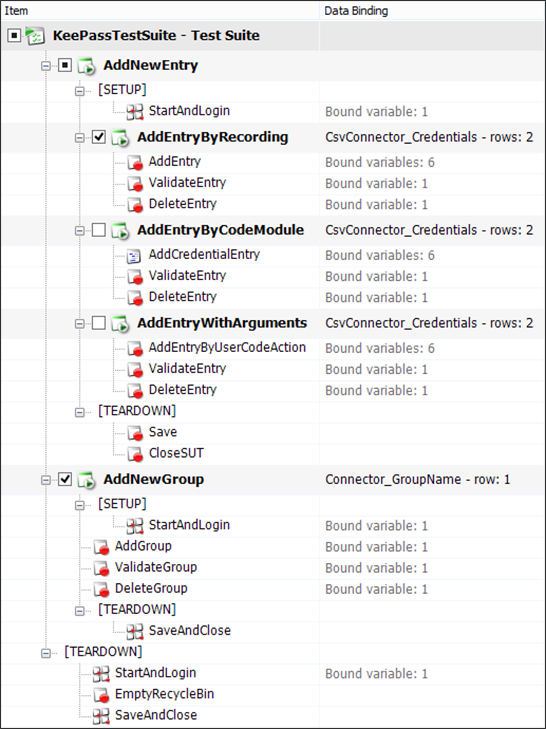Click the Data Binding column header
The width and height of the screenshot is (546, 729).
(x=433, y=10)
